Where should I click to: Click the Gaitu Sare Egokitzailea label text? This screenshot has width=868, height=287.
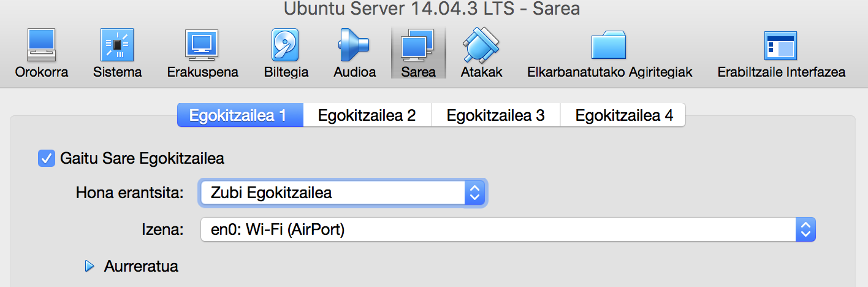point(142,158)
